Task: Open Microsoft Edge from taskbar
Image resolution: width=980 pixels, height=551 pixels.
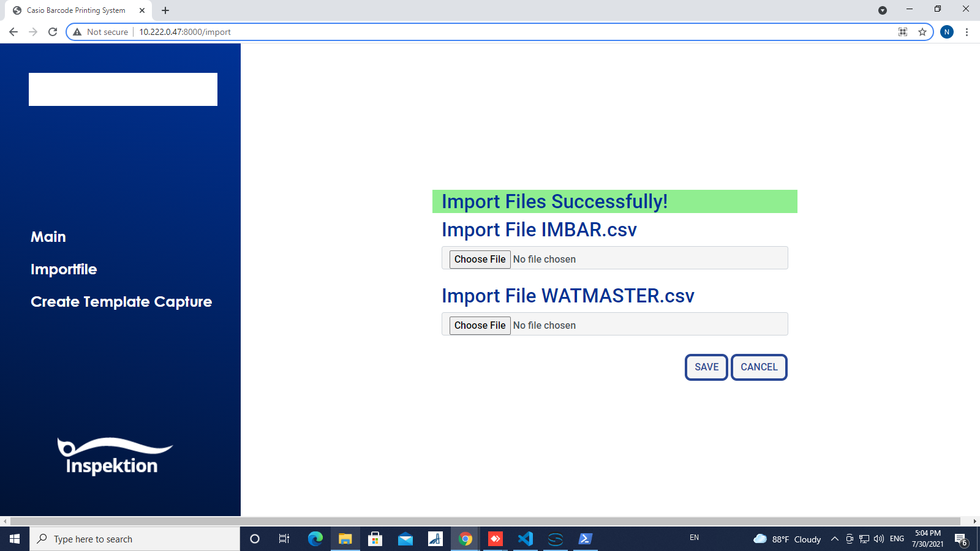Action: [315, 539]
